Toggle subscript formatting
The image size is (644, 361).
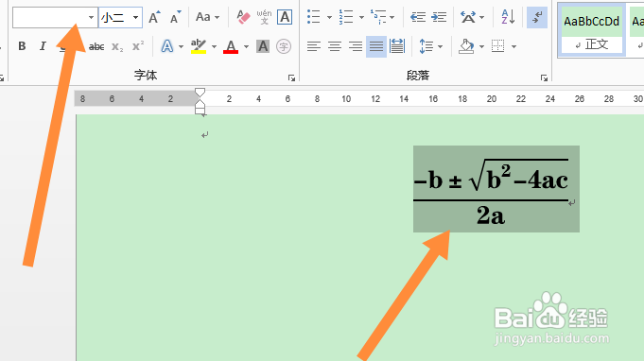117,46
